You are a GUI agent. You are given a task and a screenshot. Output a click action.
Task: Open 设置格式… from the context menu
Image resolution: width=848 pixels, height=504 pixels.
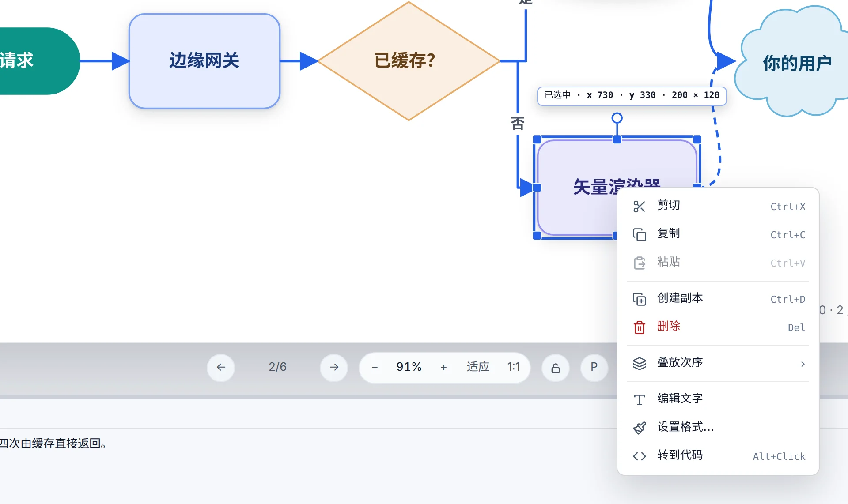[x=718, y=427]
